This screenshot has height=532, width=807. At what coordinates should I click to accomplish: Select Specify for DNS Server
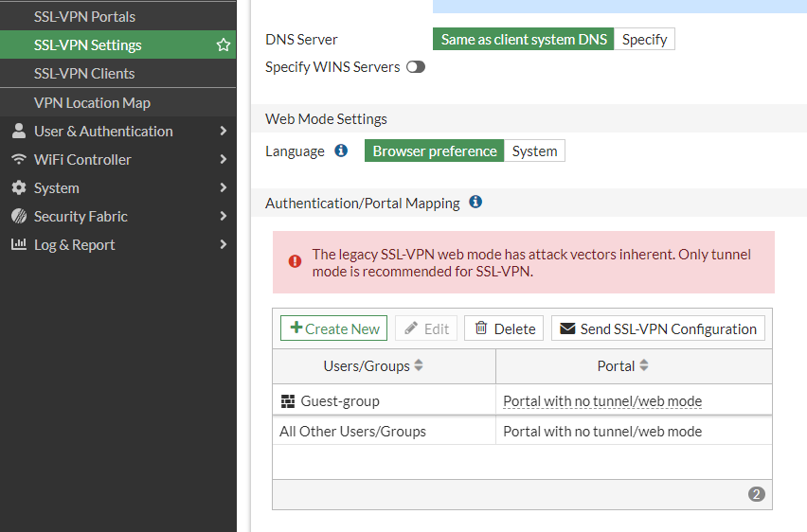pyautogui.click(x=644, y=40)
